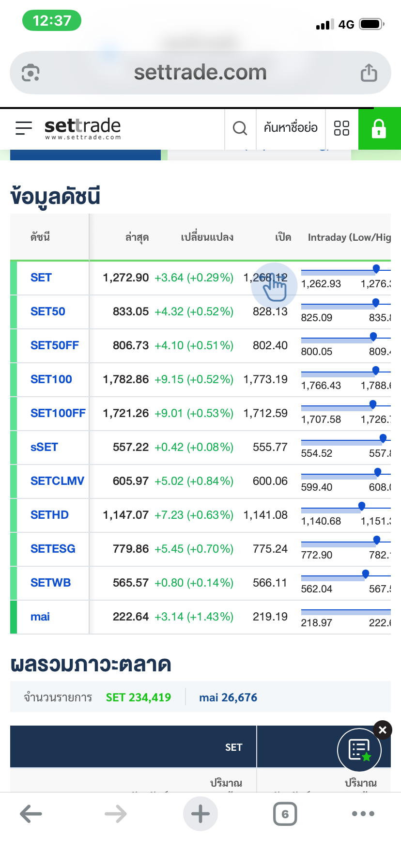Tap the SET100 intraday range slider marker
The width and height of the screenshot is (401, 868).
tap(376, 371)
